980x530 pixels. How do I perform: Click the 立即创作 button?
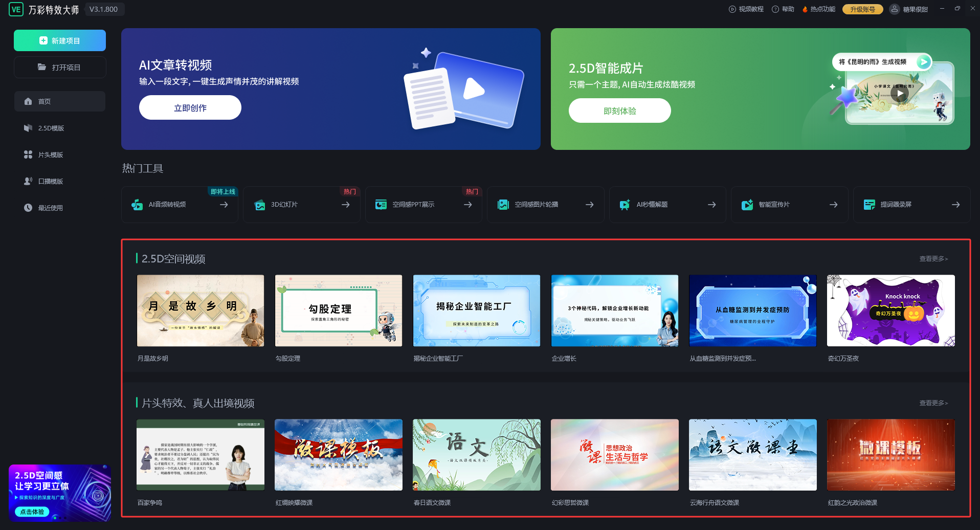pyautogui.click(x=190, y=108)
